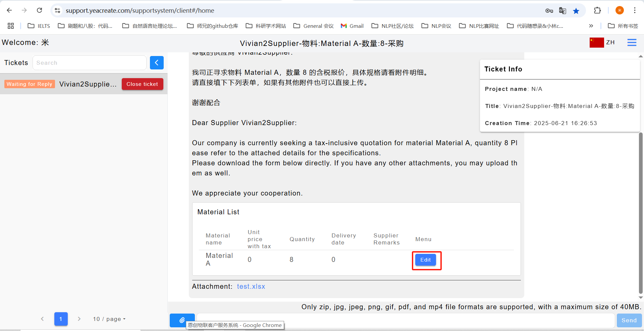Click the browser reload icon
This screenshot has width=644, height=331.
coord(40,10)
